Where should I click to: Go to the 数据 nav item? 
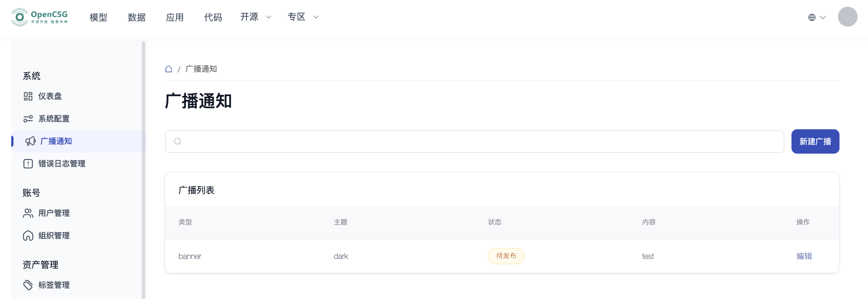click(137, 17)
